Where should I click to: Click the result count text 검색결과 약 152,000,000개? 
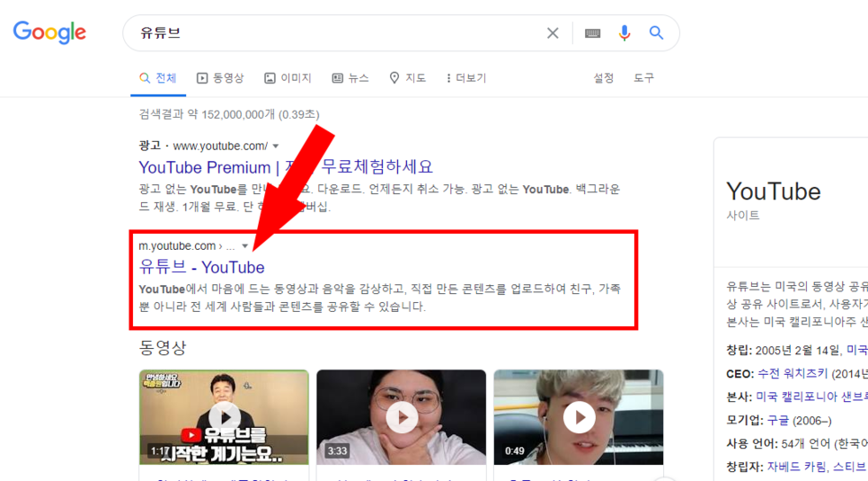pos(228,115)
